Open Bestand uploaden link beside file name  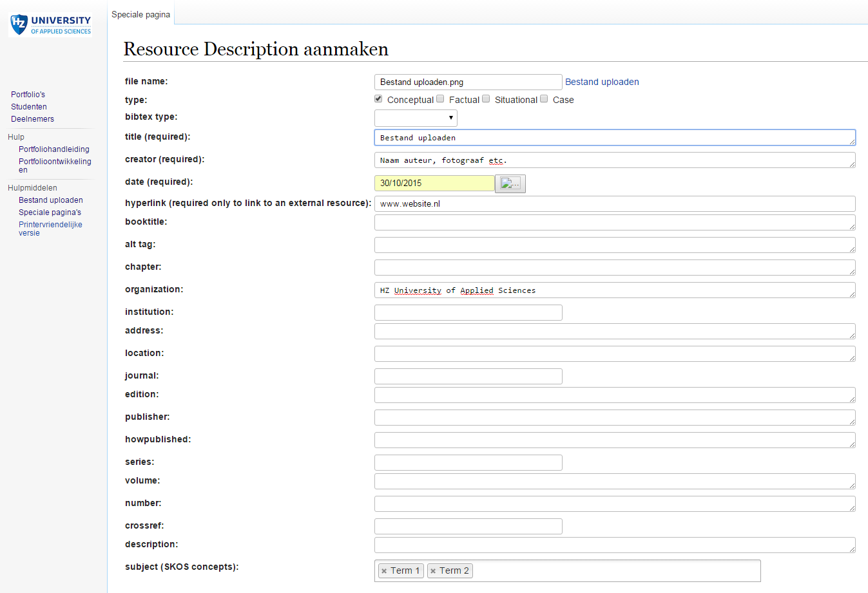pyautogui.click(x=601, y=82)
